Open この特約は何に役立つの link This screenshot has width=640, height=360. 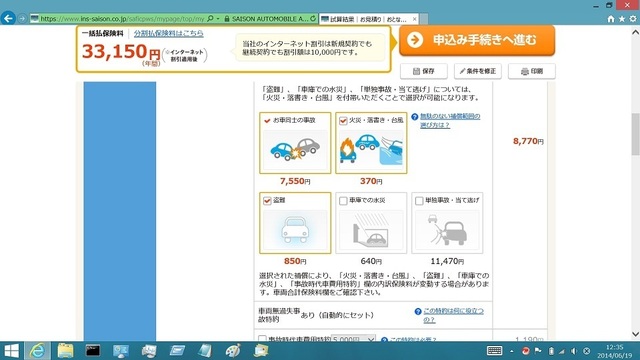(x=453, y=316)
